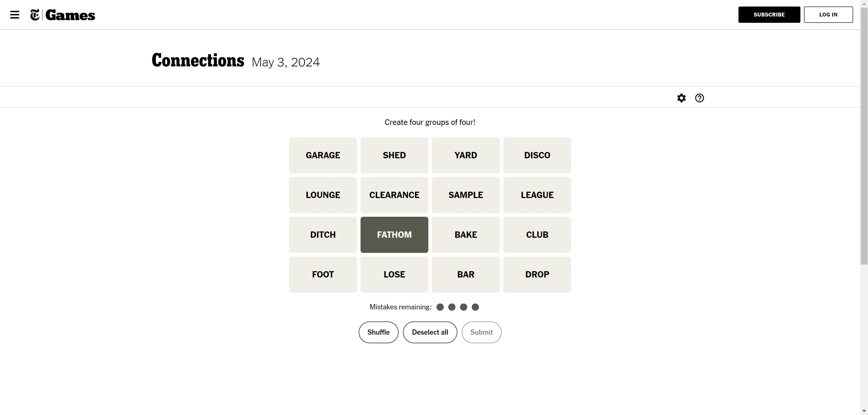The width and height of the screenshot is (868, 415).
Task: Toggle the DISCO tile
Action: 537,155
